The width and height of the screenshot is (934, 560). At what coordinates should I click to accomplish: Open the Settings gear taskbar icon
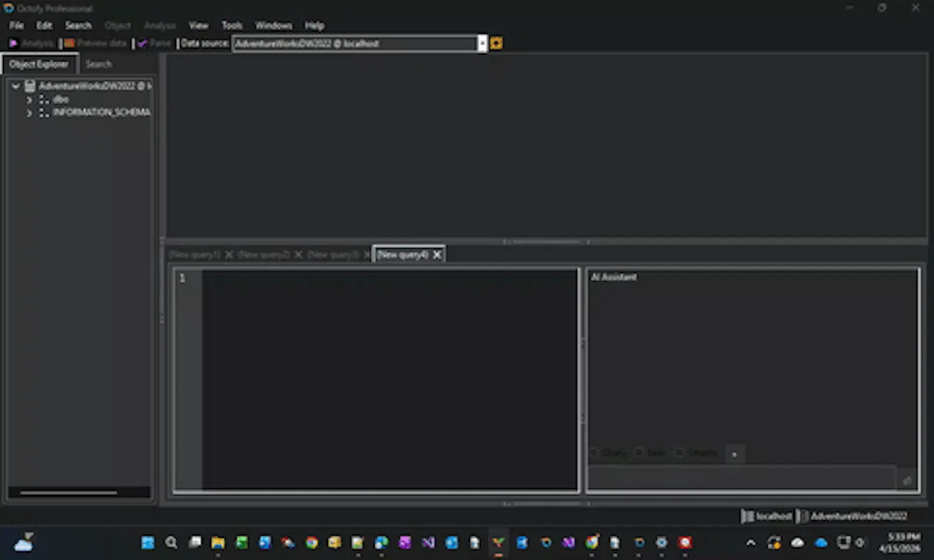(661, 542)
